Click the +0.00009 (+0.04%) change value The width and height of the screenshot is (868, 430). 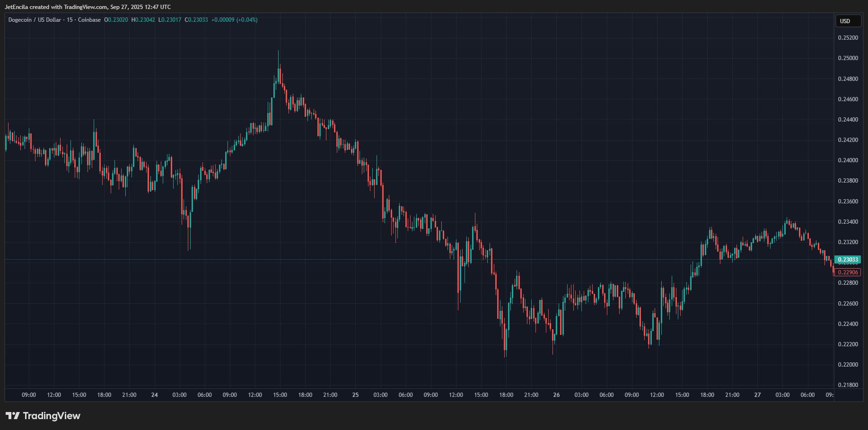tap(234, 20)
